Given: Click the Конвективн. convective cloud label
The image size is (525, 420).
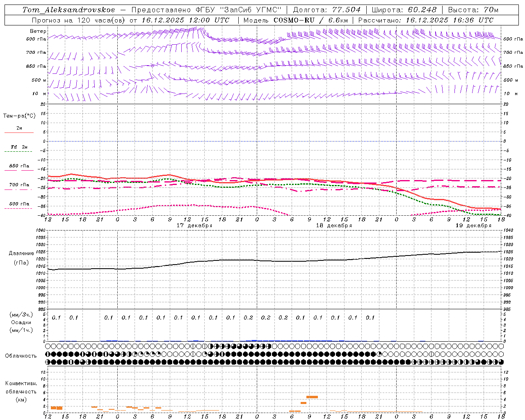Looking at the screenshot, I should coord(21,383).
